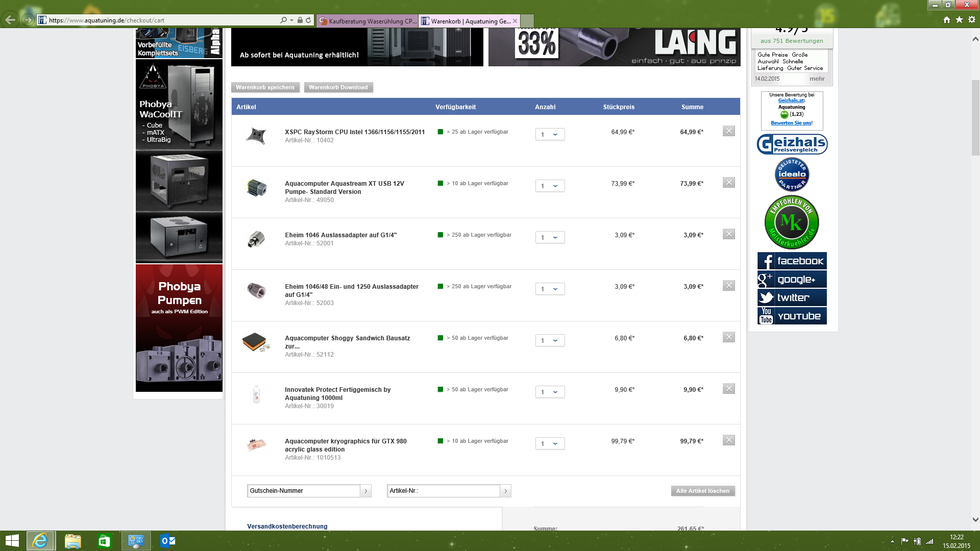Open Outlook from the taskbar
Screen dimensions: 980x551
167,541
